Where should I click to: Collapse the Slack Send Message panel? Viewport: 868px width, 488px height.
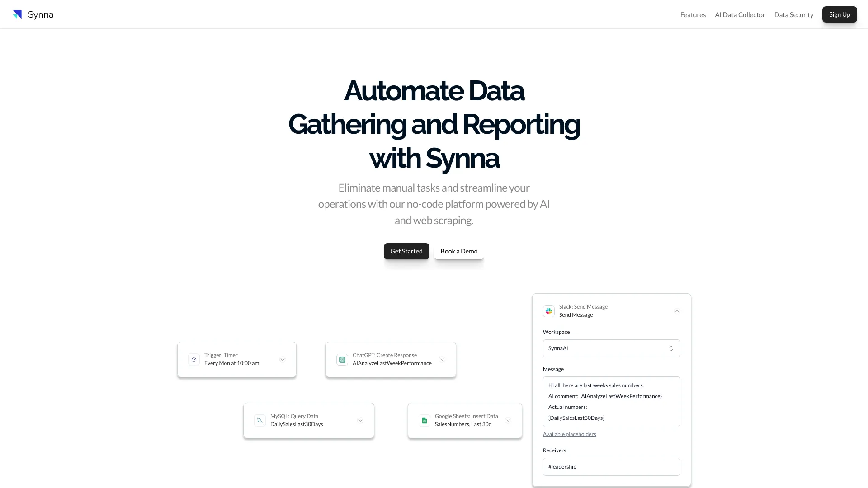677,310
